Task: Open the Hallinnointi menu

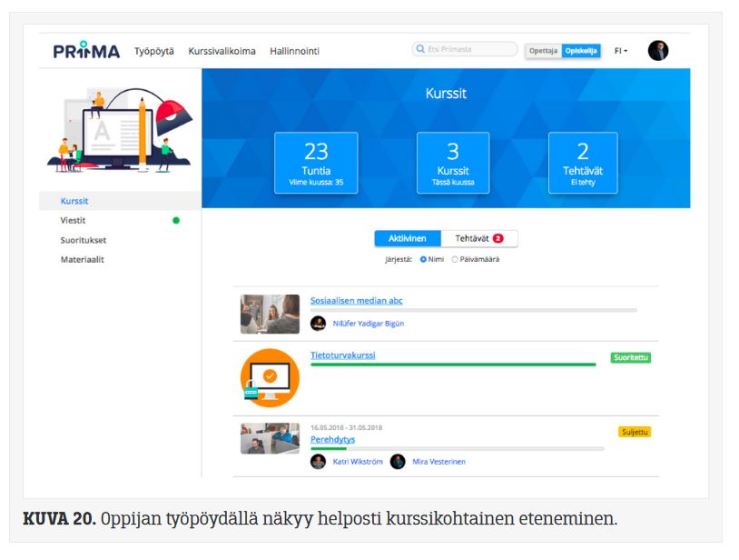Action: (294, 51)
